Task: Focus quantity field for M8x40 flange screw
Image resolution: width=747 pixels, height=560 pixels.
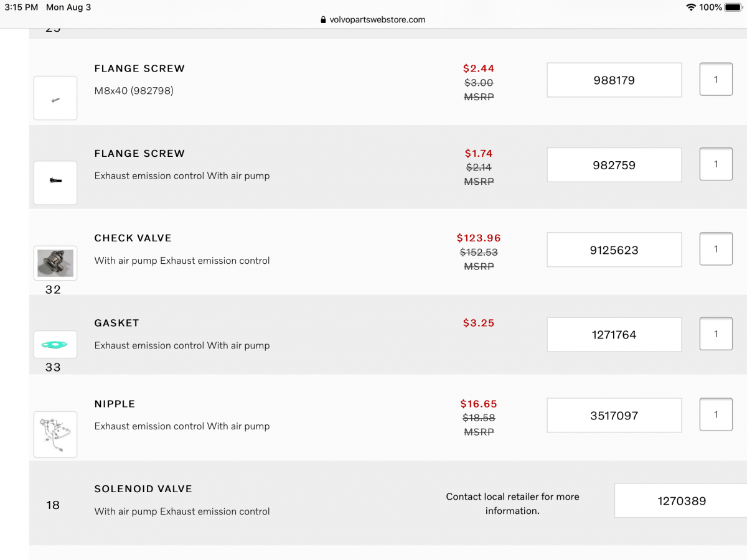Action: click(x=716, y=80)
